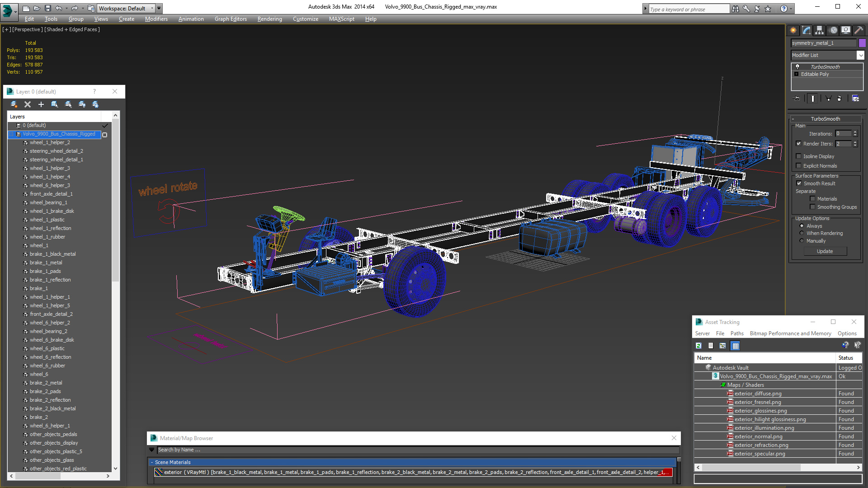Undo the last scene operation
868x488 pixels.
(x=58, y=8)
